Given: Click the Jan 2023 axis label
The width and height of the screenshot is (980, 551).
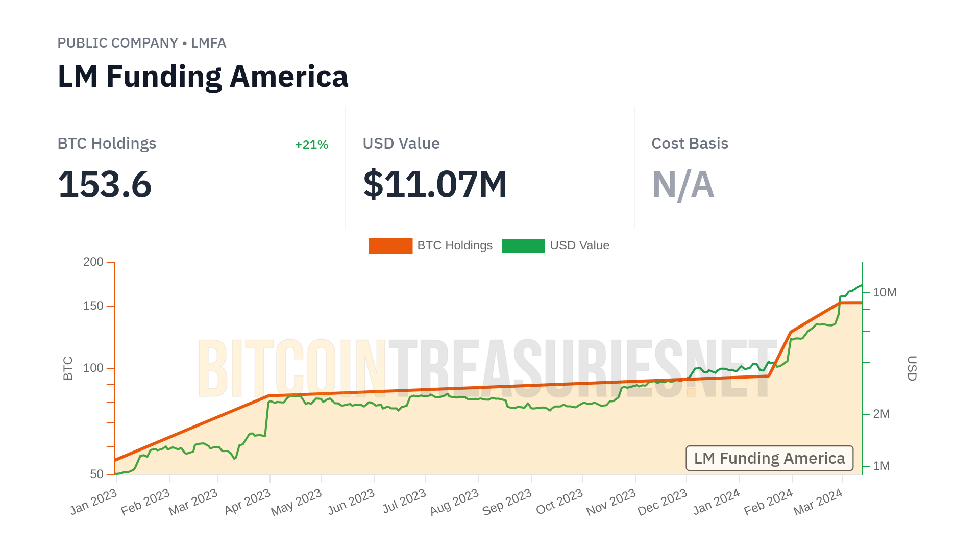Looking at the screenshot, I should [x=94, y=502].
